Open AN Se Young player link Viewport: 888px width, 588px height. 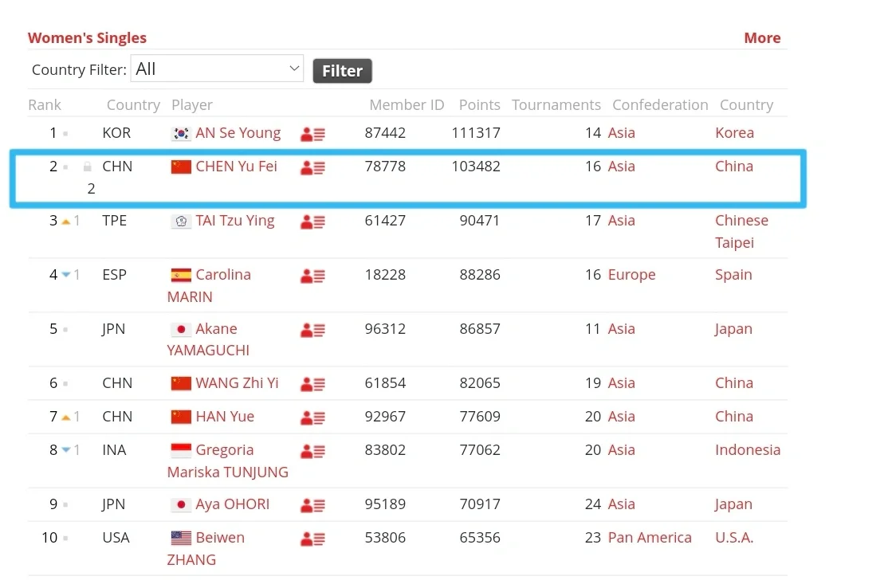pos(238,133)
